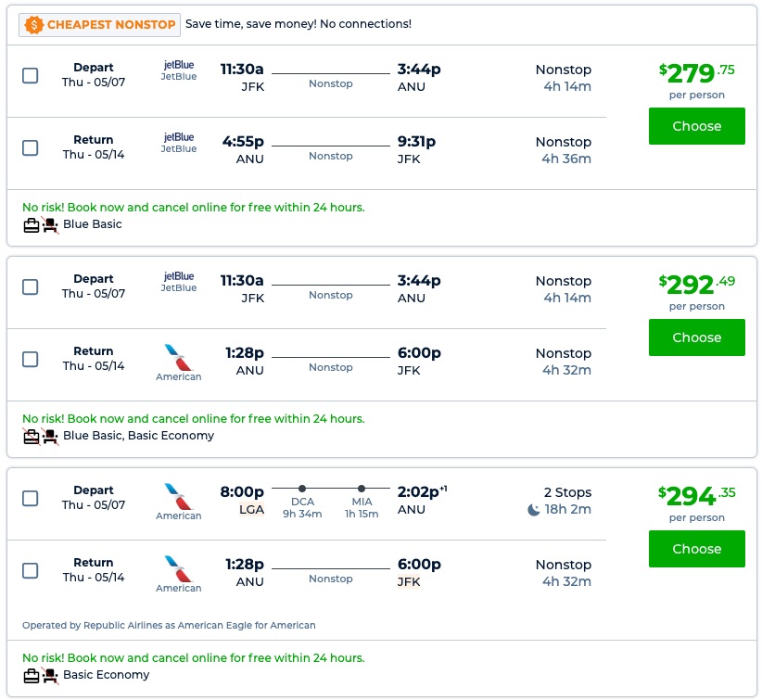The height and width of the screenshot is (700, 762).
Task: Click the overnight moon icon beside 18h 2m
Action: tap(533, 510)
